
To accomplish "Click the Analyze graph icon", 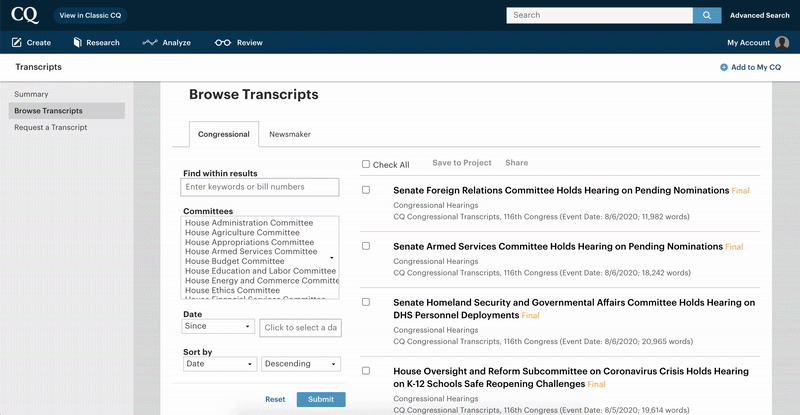I will (x=150, y=43).
